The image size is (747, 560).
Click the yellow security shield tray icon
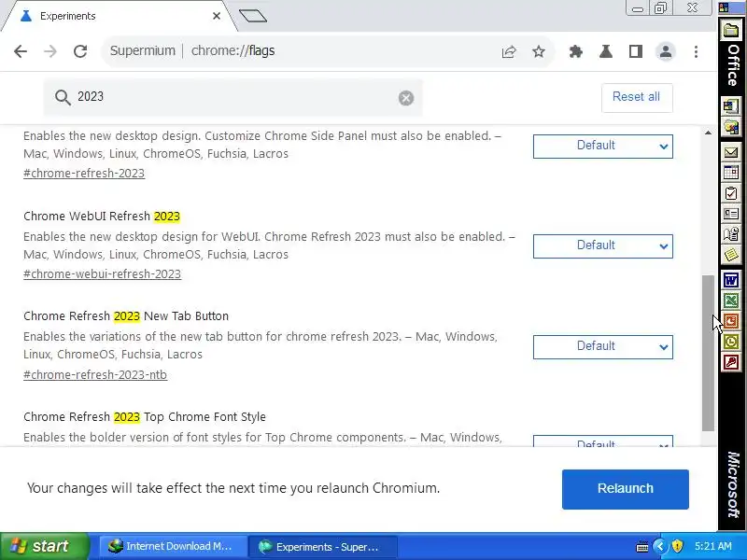coord(677,546)
